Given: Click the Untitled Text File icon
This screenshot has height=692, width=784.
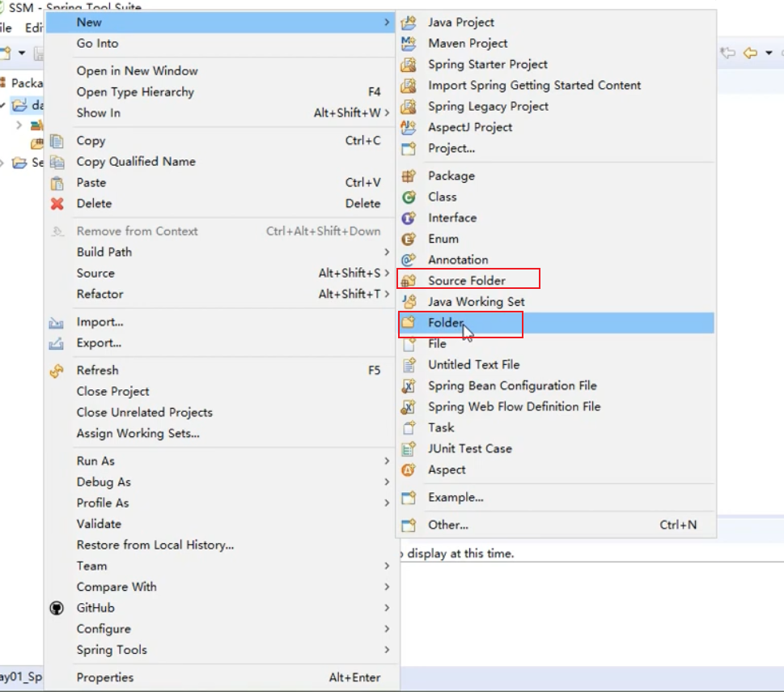Looking at the screenshot, I should coord(409,365).
